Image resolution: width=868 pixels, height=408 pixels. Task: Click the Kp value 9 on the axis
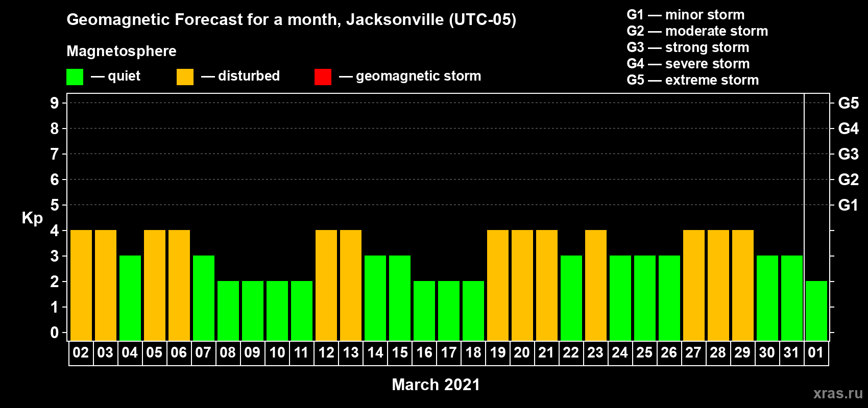click(55, 103)
